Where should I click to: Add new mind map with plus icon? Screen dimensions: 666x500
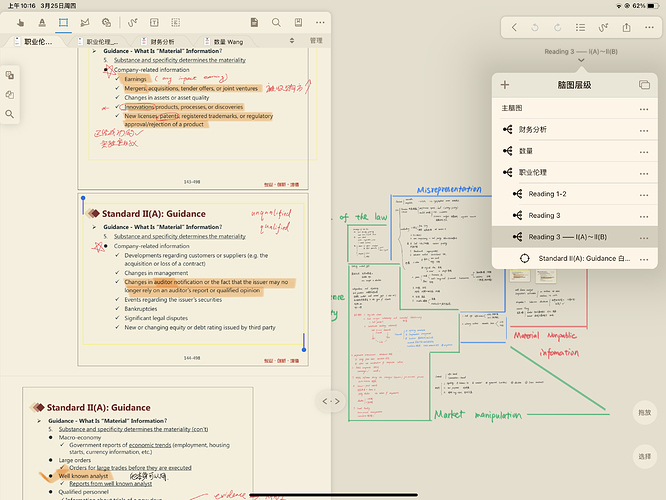point(505,85)
